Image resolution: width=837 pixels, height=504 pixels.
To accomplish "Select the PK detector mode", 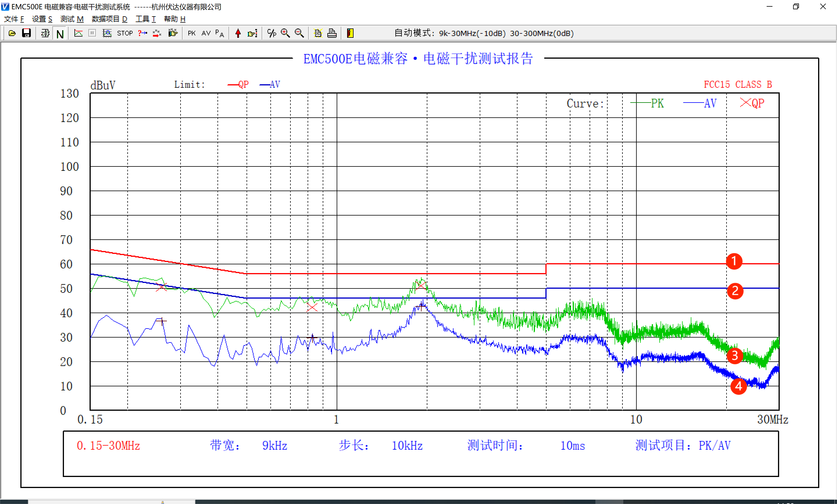I will click(192, 33).
